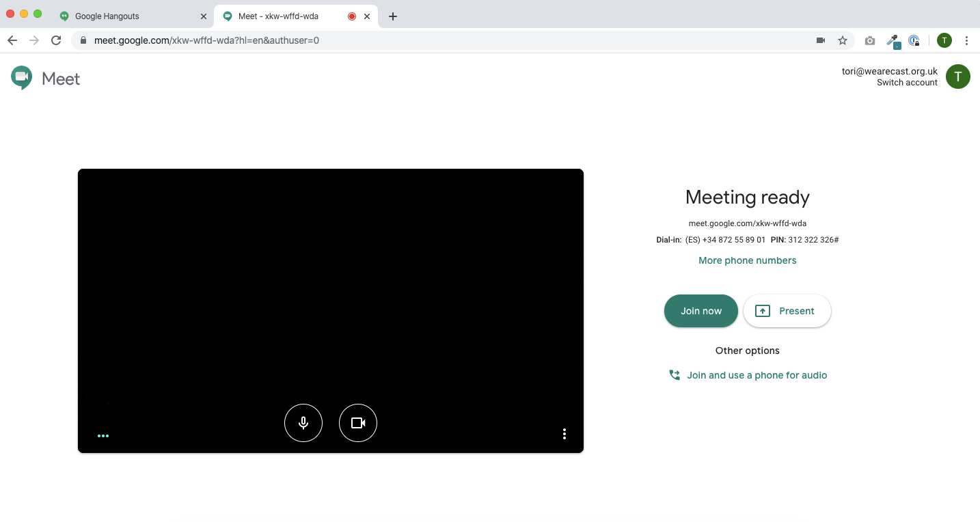Click the screenshot camera extension icon
Image resolution: width=980 pixels, height=522 pixels.
[x=869, y=41]
